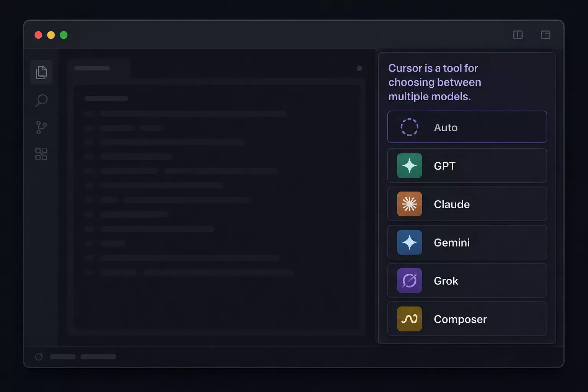Pick the Claude model option
Viewport: 588px width, 392px height.
(x=467, y=204)
